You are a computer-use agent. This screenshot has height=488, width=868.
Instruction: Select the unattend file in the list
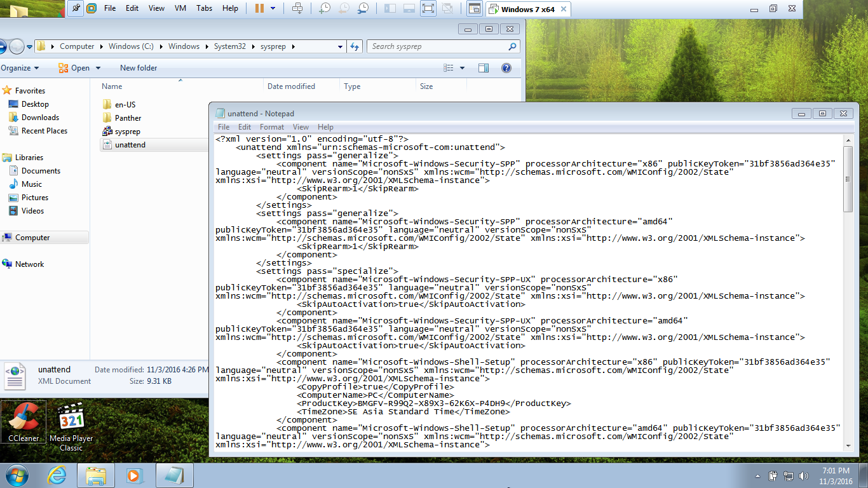pyautogui.click(x=130, y=145)
